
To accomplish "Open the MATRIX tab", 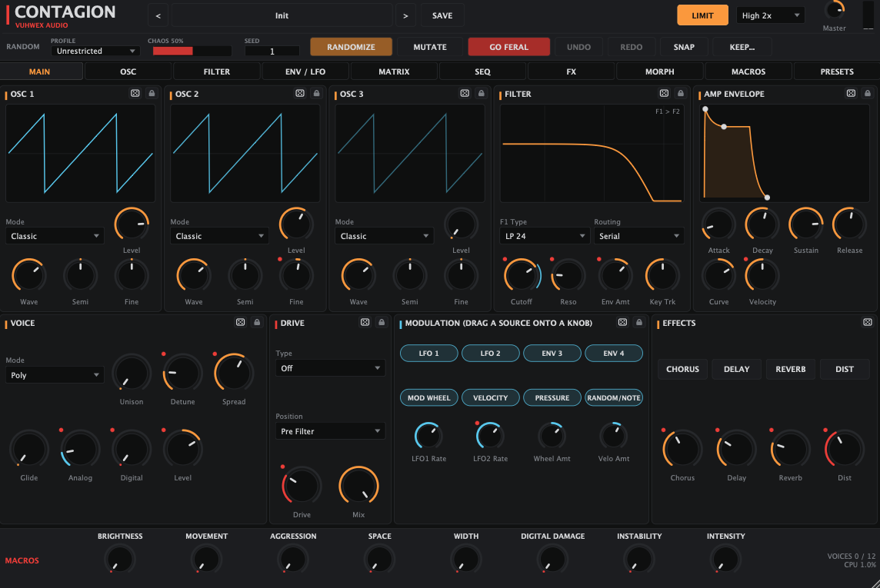I will click(394, 71).
